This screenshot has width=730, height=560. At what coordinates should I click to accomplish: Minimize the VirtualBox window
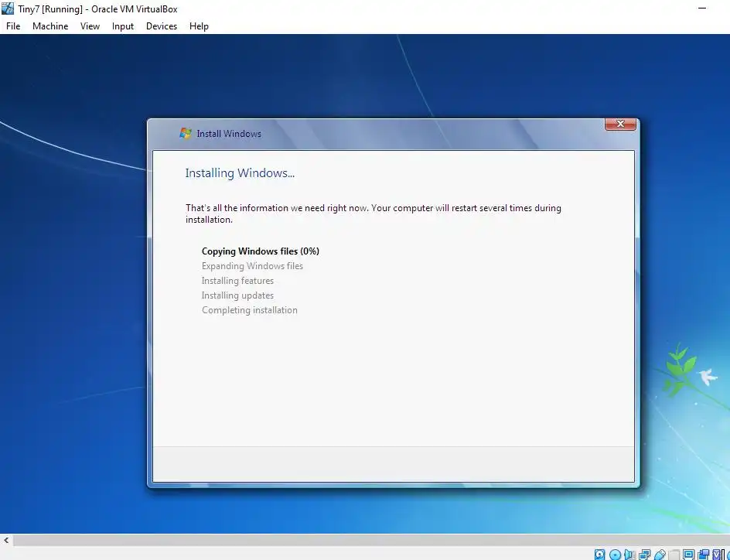pyautogui.click(x=703, y=9)
